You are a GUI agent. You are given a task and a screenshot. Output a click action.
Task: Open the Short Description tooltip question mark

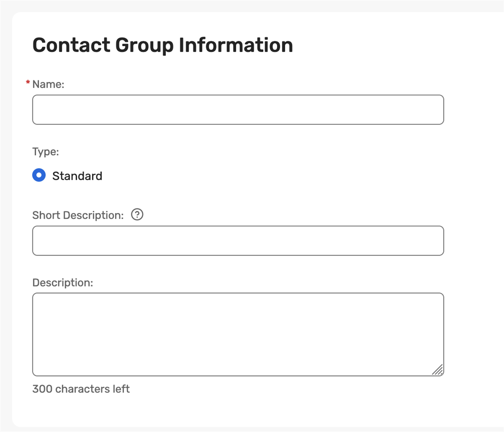[x=137, y=215]
